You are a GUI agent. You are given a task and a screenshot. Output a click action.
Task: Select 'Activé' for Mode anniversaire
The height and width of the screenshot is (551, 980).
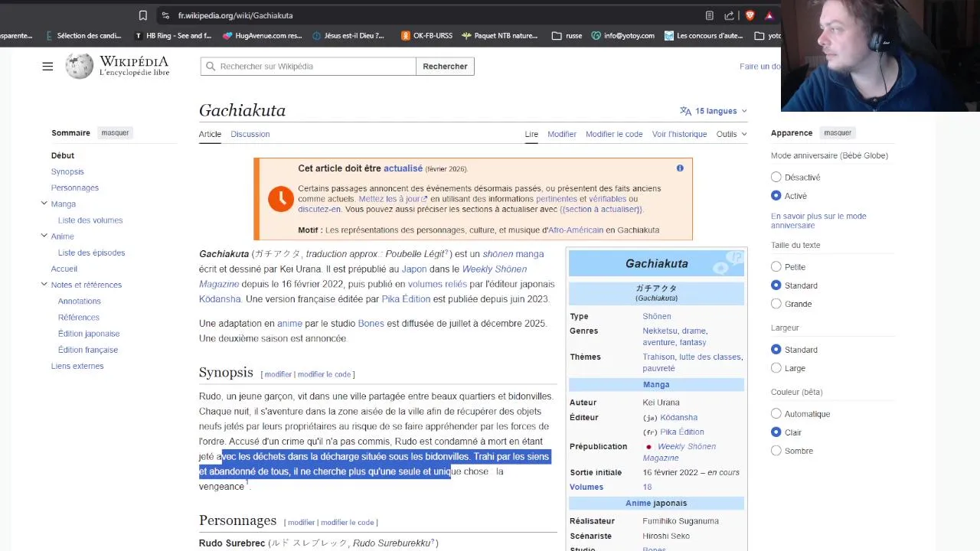(776, 196)
